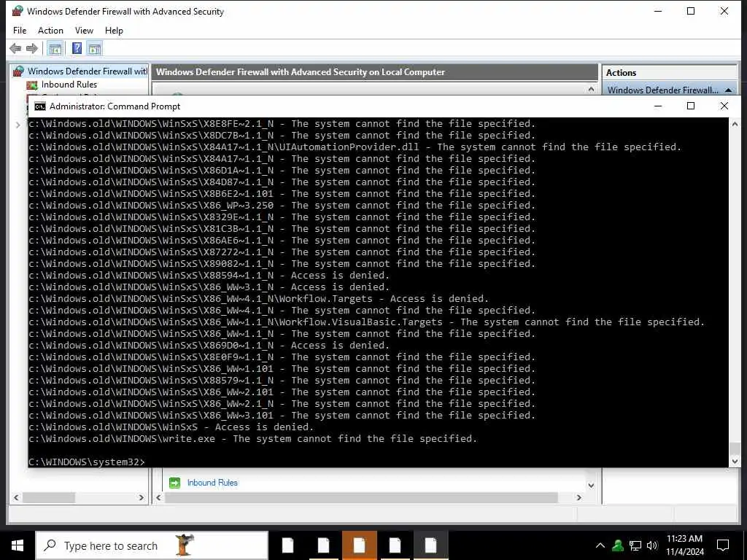Image resolution: width=747 pixels, height=560 pixels.
Task: Open the Windows Start button
Action: [x=18, y=545]
